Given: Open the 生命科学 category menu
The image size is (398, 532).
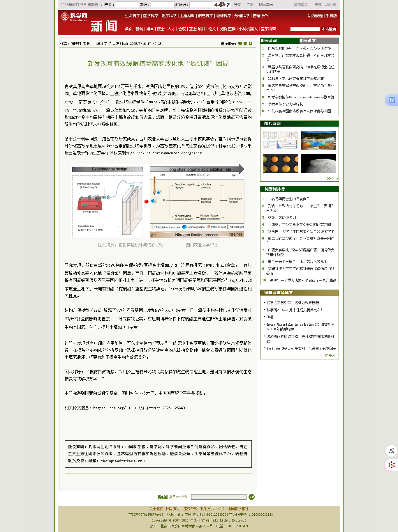Looking at the screenshot, I should click(132, 16).
